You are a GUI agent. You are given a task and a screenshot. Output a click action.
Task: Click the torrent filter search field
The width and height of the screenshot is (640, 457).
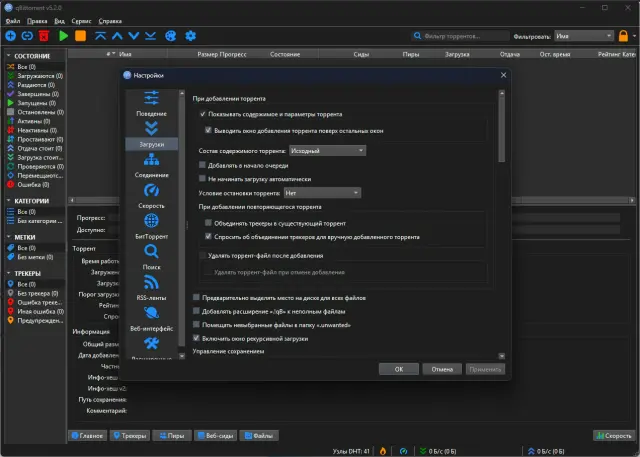(460, 36)
